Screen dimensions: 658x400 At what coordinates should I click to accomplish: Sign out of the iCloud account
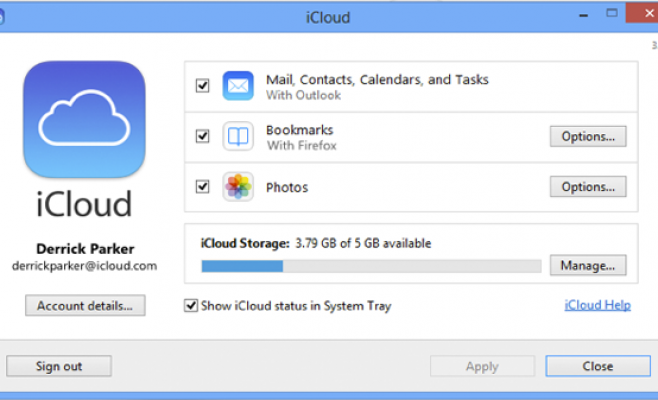click(59, 366)
